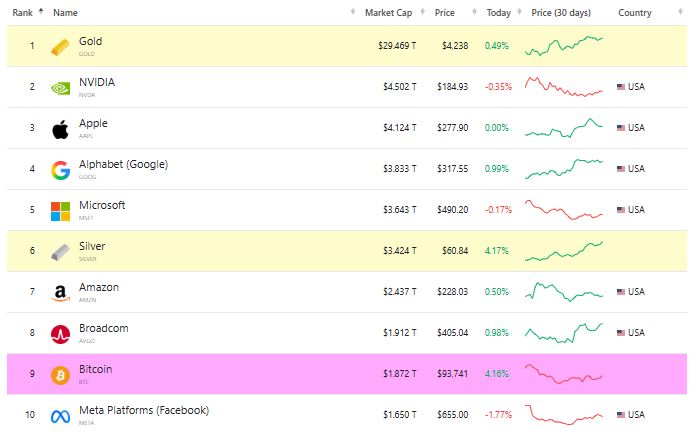The width and height of the screenshot is (689, 433).
Task: Click the NVIDIA logo icon
Action: pyautogui.click(x=60, y=87)
